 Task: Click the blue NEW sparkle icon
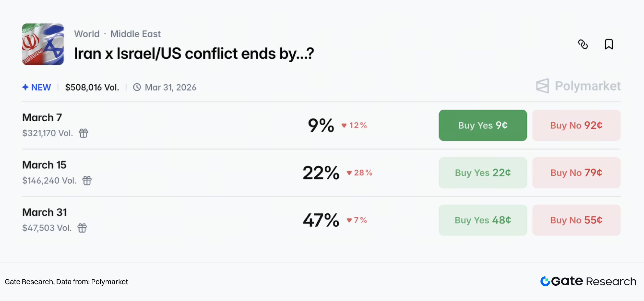pos(25,87)
